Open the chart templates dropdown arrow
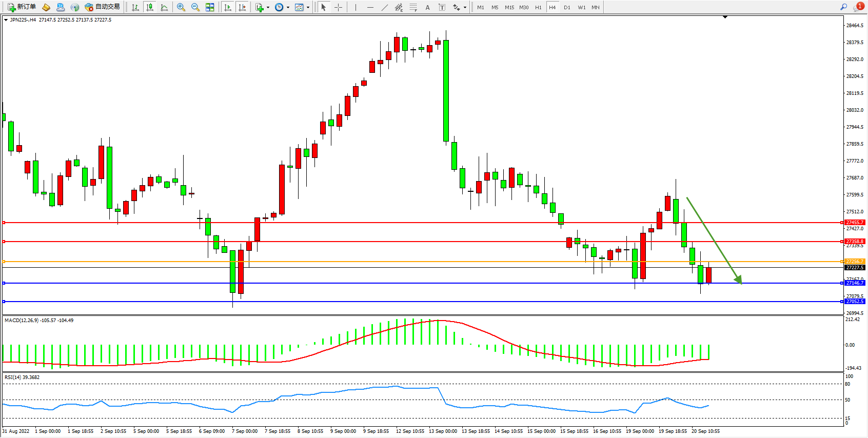This screenshot has height=438, width=868. (308, 7)
